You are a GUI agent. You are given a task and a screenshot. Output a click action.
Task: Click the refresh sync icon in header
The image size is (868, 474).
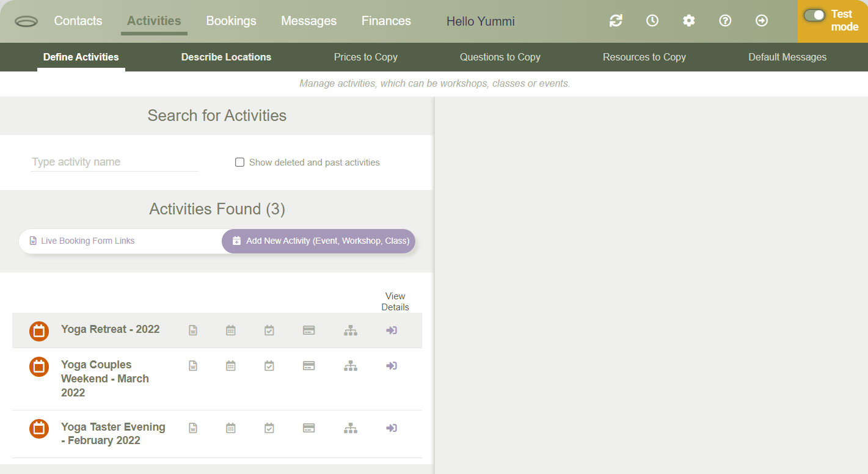[616, 21]
